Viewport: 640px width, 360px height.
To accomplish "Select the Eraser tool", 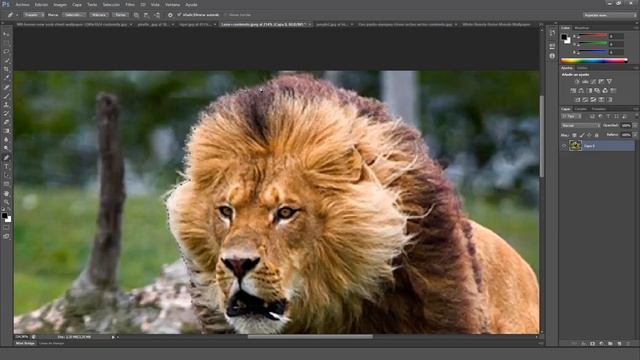I will click(x=6, y=122).
